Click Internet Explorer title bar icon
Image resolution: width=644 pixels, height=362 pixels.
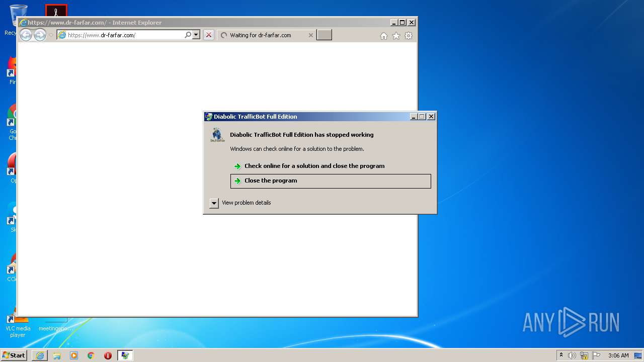coord(23,23)
